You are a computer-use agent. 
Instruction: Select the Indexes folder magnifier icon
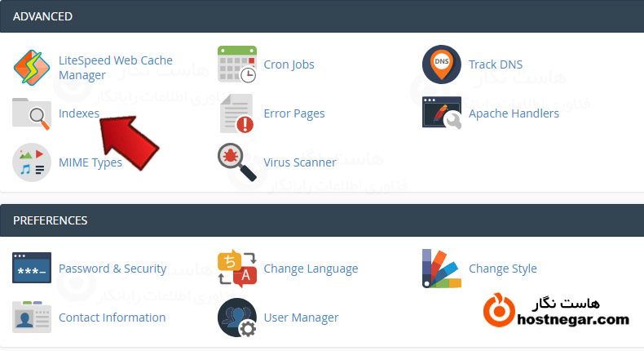tap(33, 113)
